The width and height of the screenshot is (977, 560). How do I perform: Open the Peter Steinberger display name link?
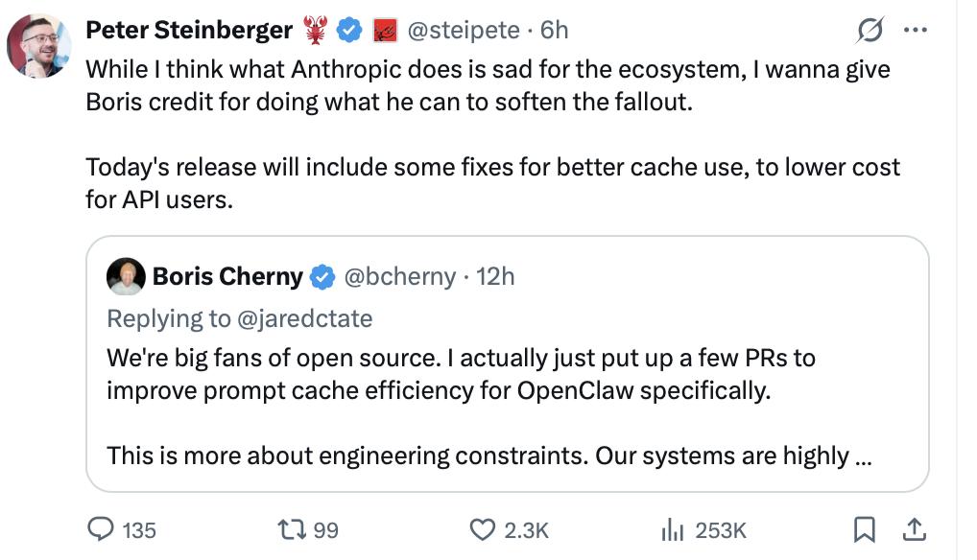point(189,31)
